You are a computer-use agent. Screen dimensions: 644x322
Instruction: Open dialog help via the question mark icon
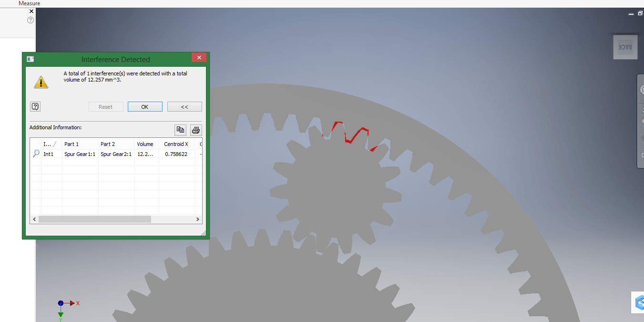[x=35, y=106]
